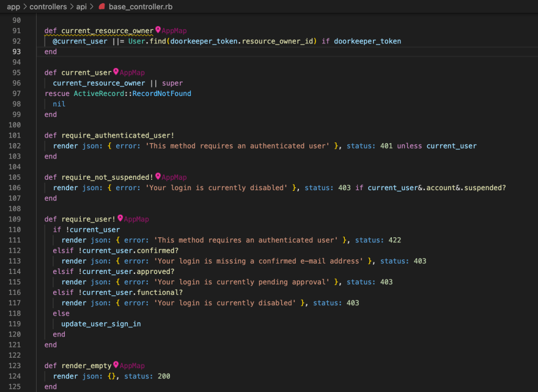This screenshot has width=538, height=392.
Task: Expand chevron after 'controllers' in breadcrumb
Action: [72, 7]
